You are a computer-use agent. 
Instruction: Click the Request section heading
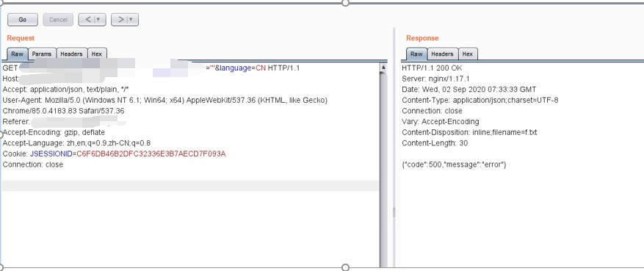tap(21, 38)
